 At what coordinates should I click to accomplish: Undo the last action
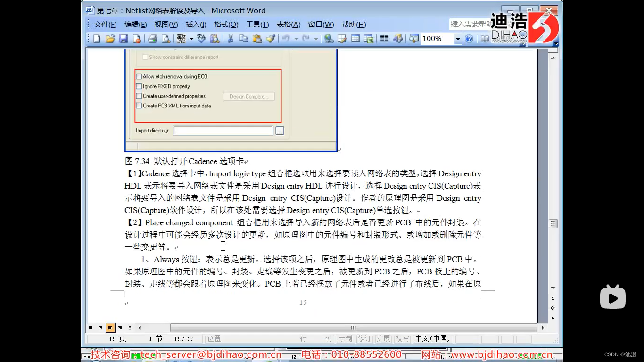[286, 39]
